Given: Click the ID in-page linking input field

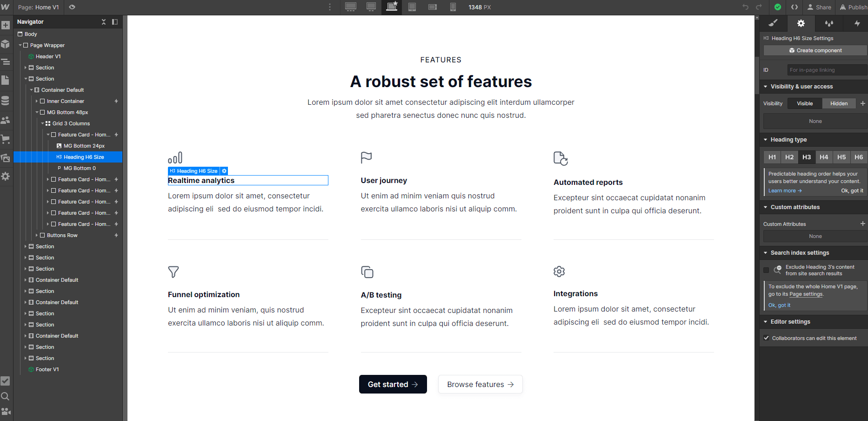Looking at the screenshot, I should pyautogui.click(x=827, y=70).
